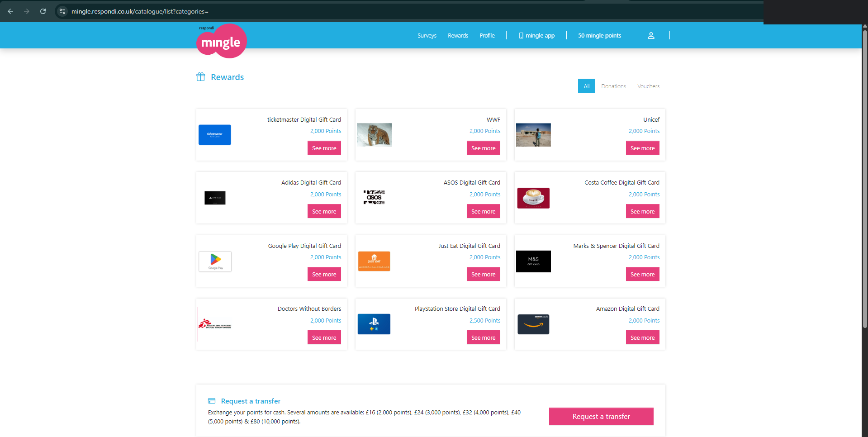Reload the page with refresh icon

tap(43, 11)
